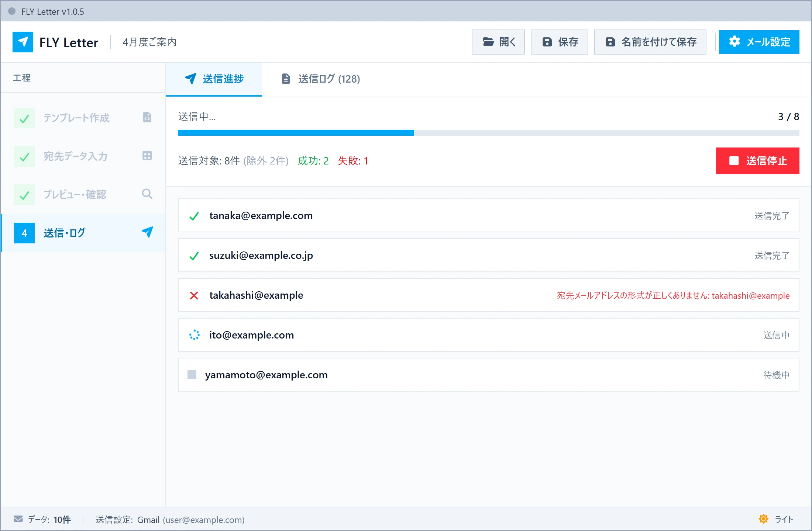The image size is (812, 531).
Task: Go to プレビュー・確認 step
Action: pyautogui.click(x=83, y=195)
